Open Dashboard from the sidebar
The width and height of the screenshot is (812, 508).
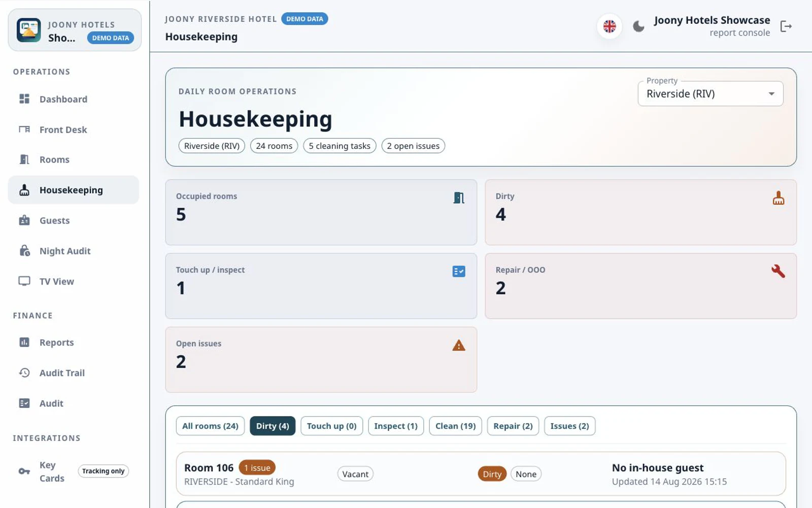pos(74,99)
